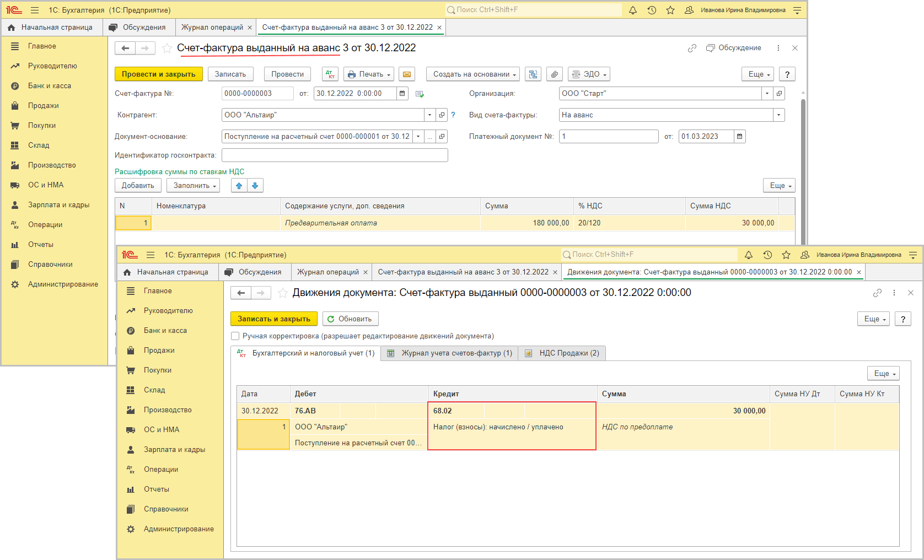Click the 'Идентификатор госконтракта' input field

click(x=335, y=155)
